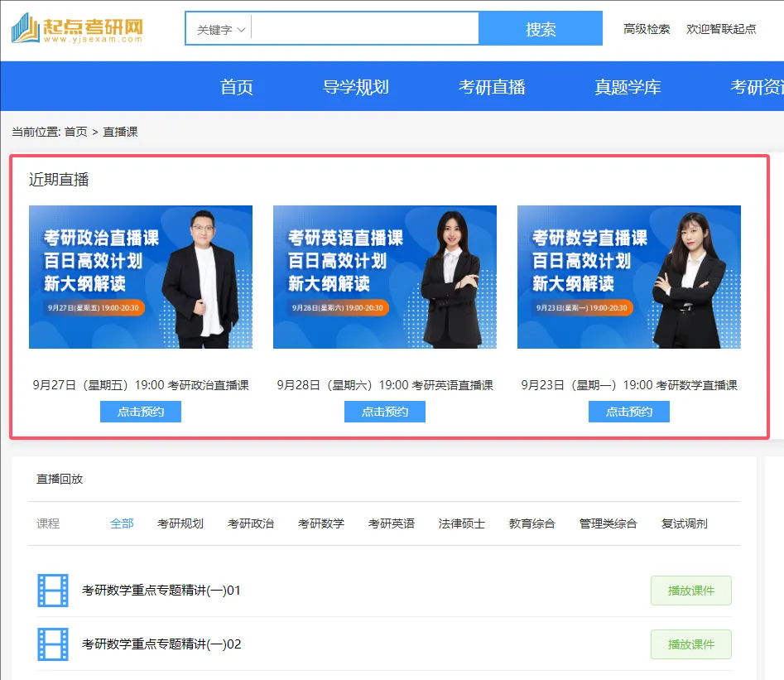Open the 考研政治直播课 banner thumbnail
Screen dimensions: 784x680
click(141, 277)
